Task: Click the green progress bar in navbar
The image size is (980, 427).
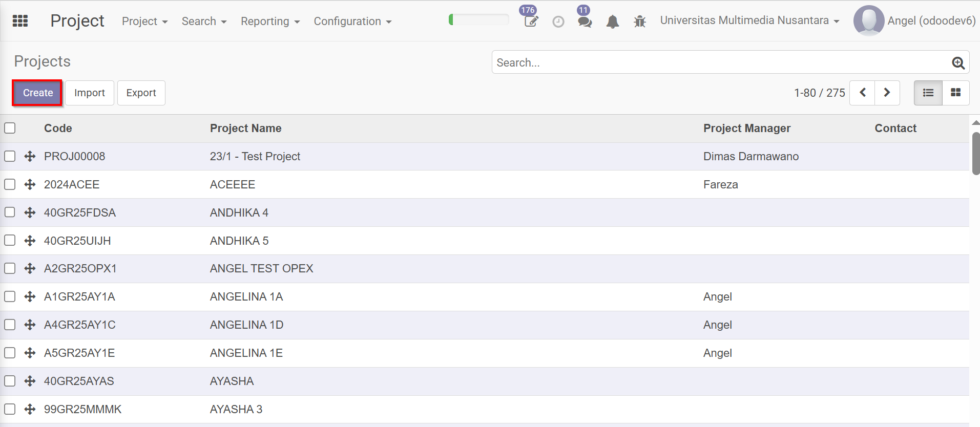Action: [478, 20]
